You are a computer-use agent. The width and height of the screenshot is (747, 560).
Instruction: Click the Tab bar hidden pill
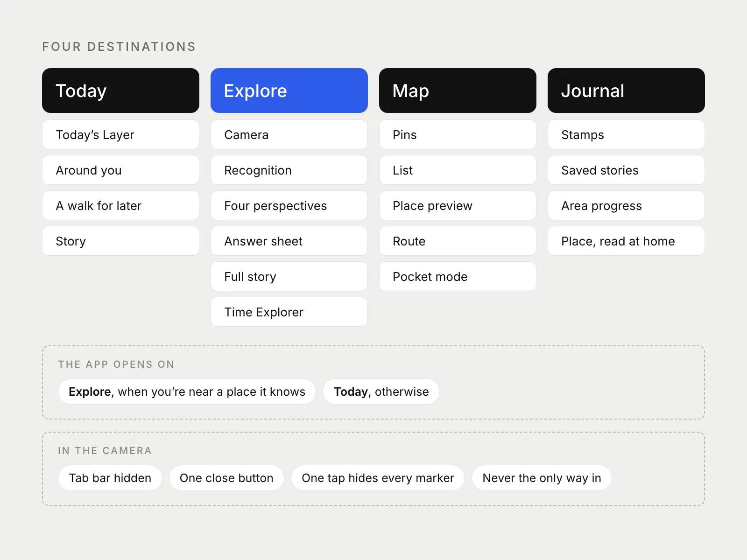coord(110,478)
